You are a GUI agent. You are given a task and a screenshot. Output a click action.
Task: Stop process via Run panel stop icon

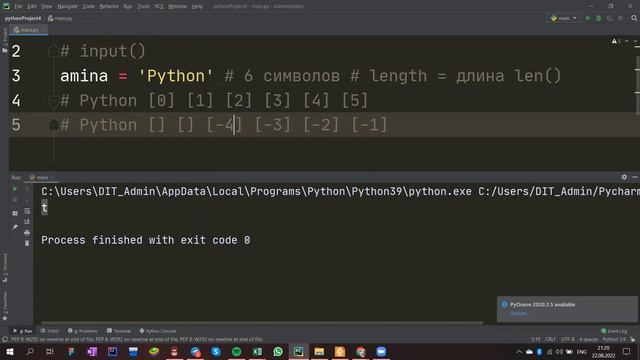tap(15, 200)
